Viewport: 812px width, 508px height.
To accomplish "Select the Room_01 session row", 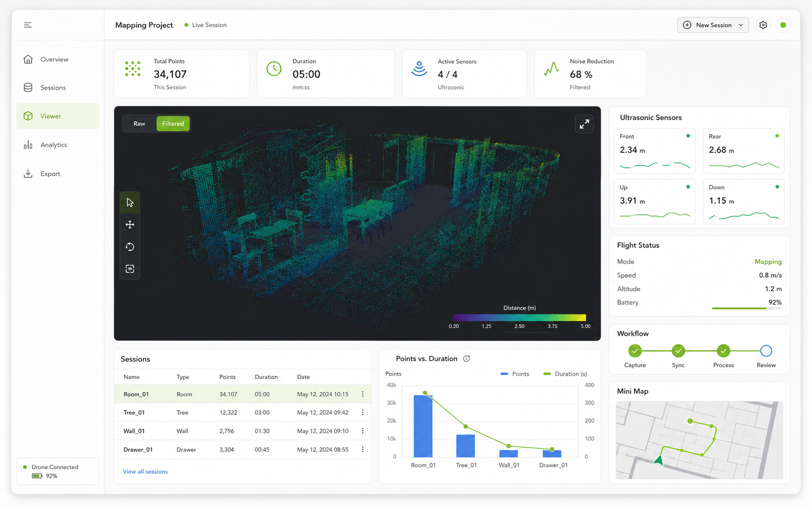I will pos(243,394).
